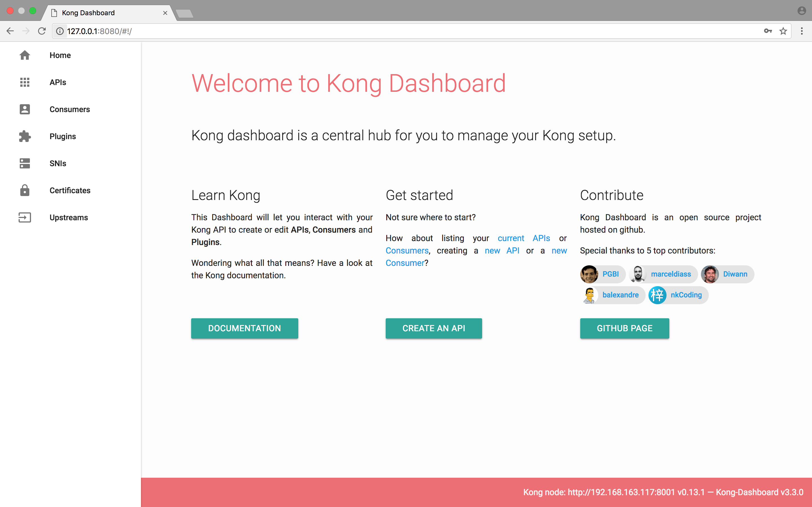Click the PGBI contributor badge

[602, 274]
